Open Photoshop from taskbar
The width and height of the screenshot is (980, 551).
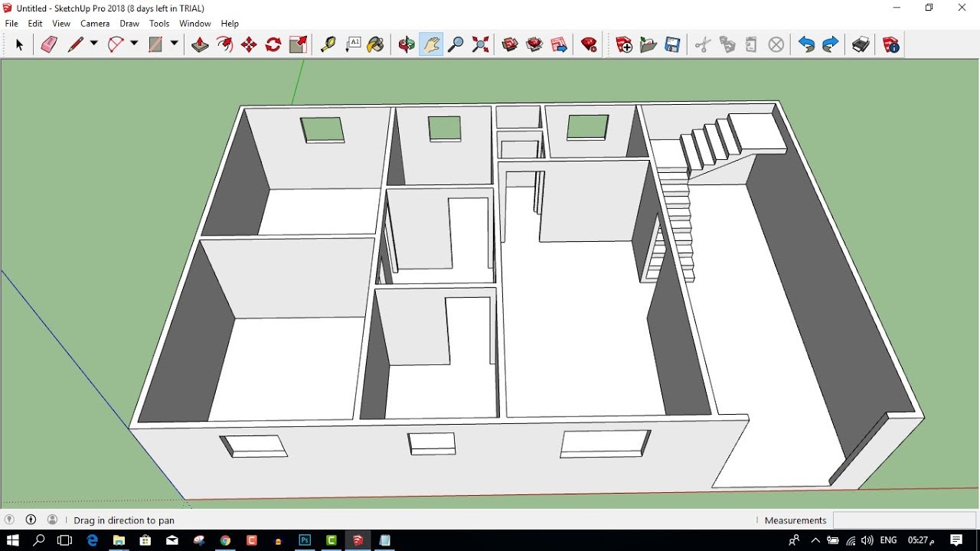305,540
